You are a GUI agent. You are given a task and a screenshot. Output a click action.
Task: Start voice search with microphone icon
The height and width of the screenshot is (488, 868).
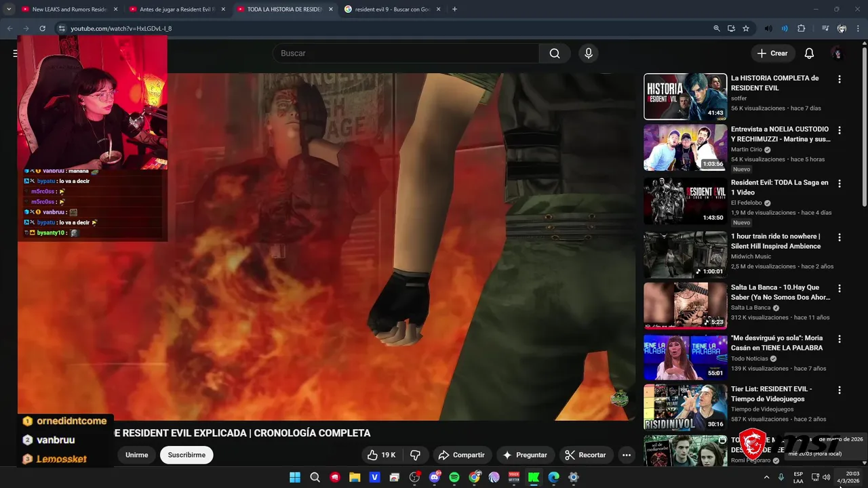click(589, 54)
